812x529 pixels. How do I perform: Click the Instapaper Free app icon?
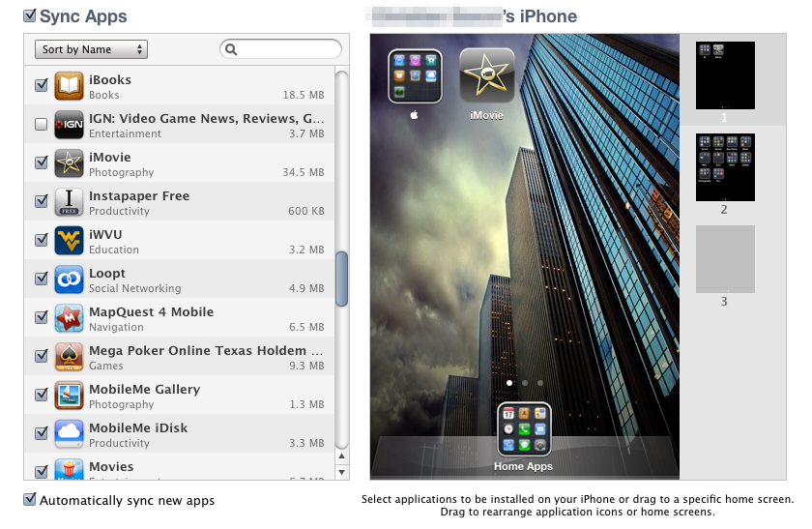coord(69,202)
